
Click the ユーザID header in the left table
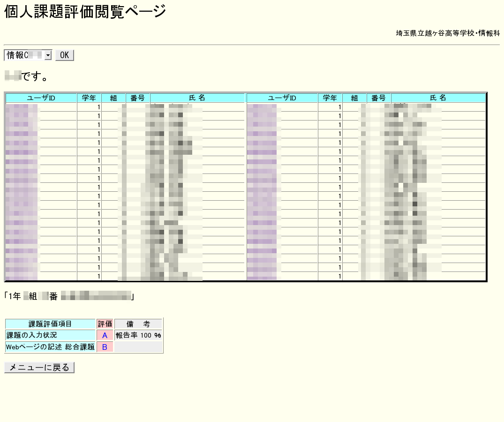(x=41, y=98)
